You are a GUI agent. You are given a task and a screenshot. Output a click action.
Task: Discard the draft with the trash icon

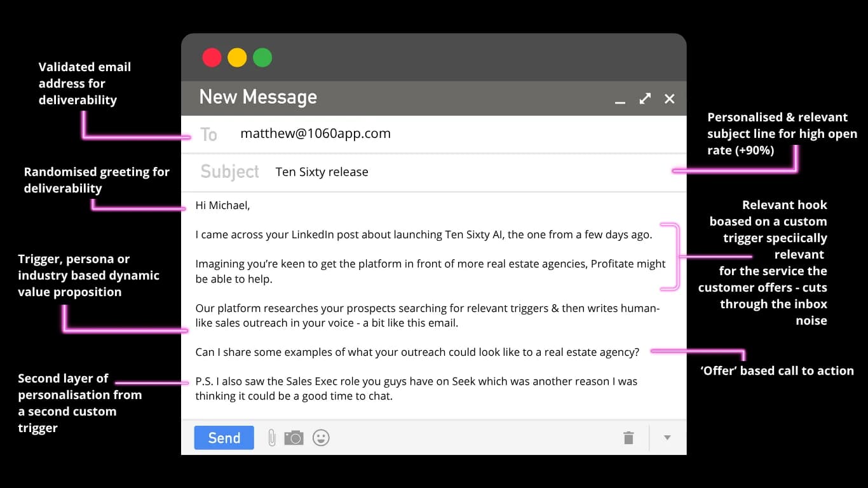pos(628,437)
